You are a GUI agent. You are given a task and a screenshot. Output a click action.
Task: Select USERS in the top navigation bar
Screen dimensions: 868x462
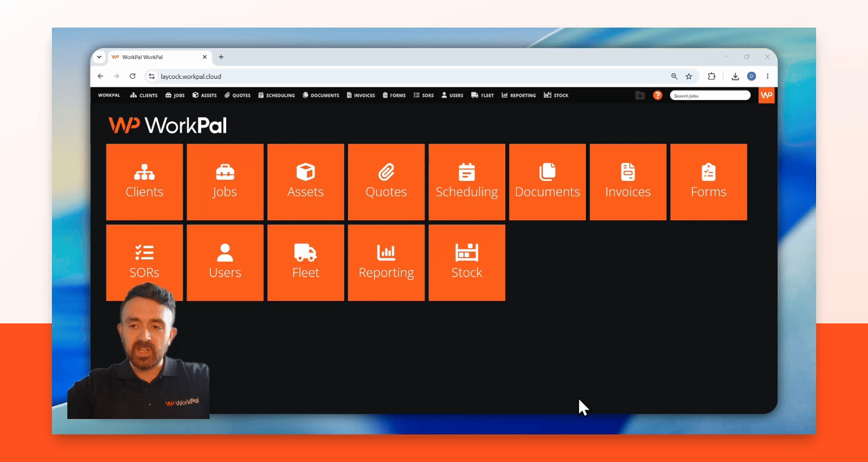453,96
